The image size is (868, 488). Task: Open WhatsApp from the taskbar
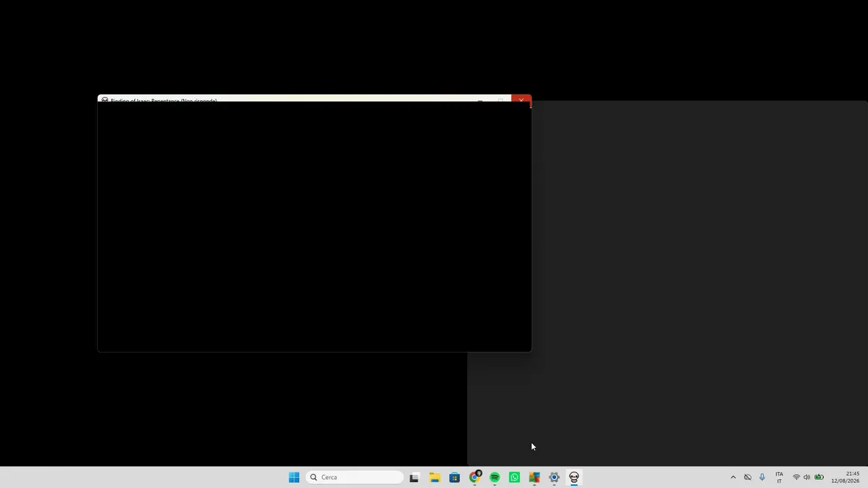tap(514, 477)
